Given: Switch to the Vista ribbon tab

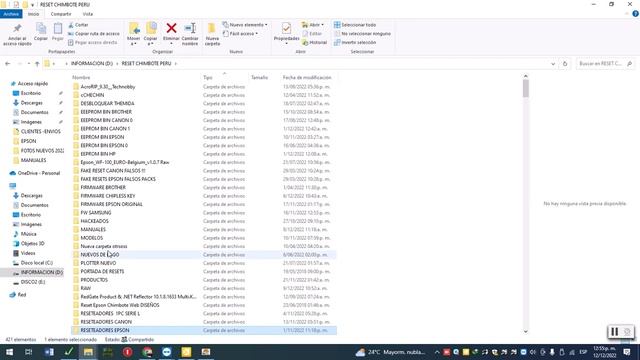Looking at the screenshot, I should (x=88, y=14).
